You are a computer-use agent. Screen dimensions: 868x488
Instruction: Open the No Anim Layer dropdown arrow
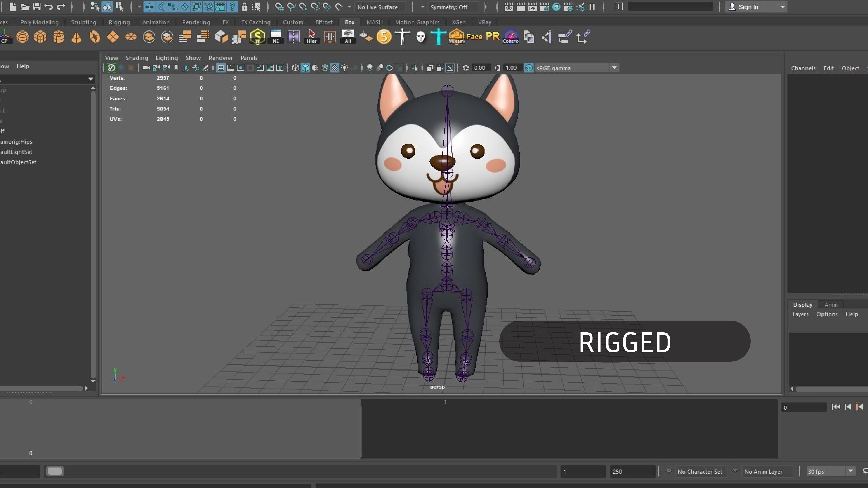pos(735,471)
